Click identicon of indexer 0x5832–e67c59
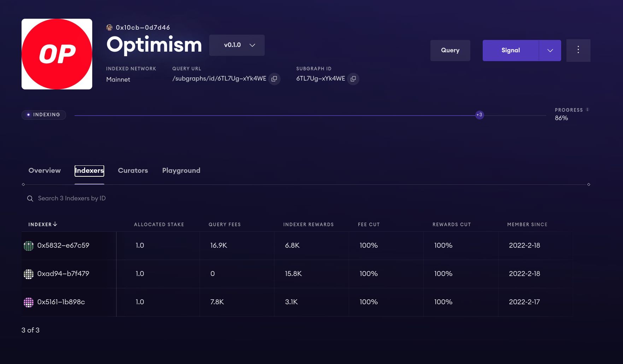 [29, 246]
